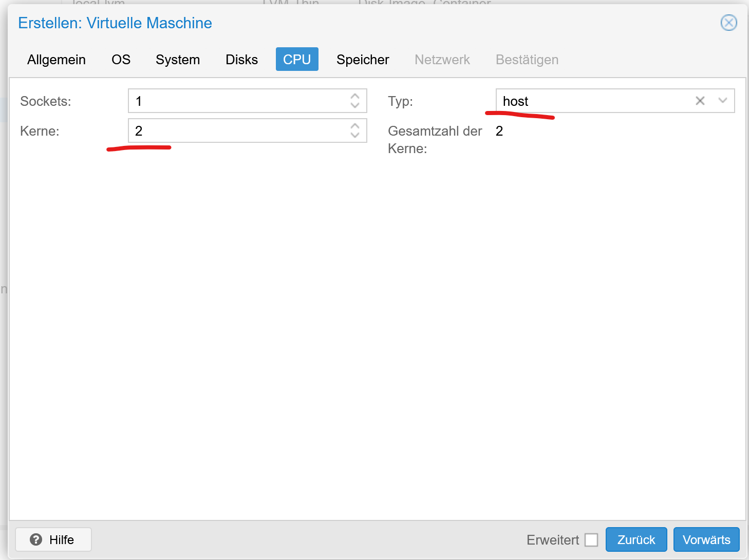Increase Kerne with the up arrow
Image resolution: width=749 pixels, height=560 pixels.
pos(355,125)
